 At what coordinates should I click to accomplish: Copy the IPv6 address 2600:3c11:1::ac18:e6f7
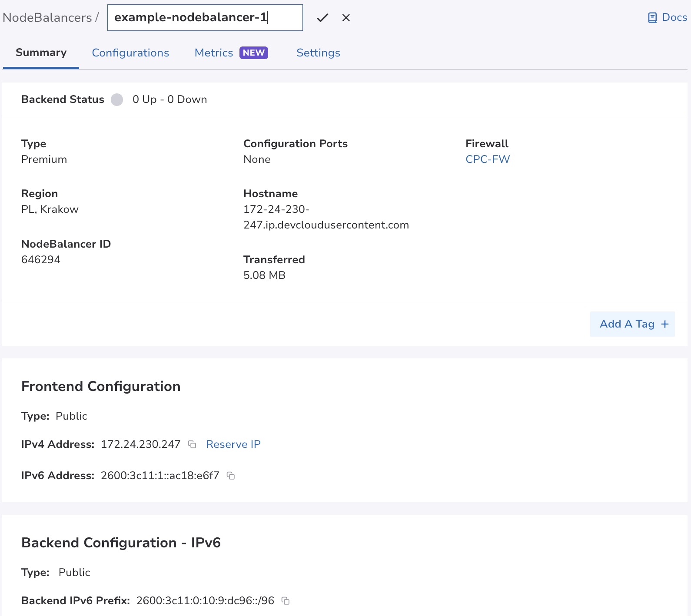[231, 476]
